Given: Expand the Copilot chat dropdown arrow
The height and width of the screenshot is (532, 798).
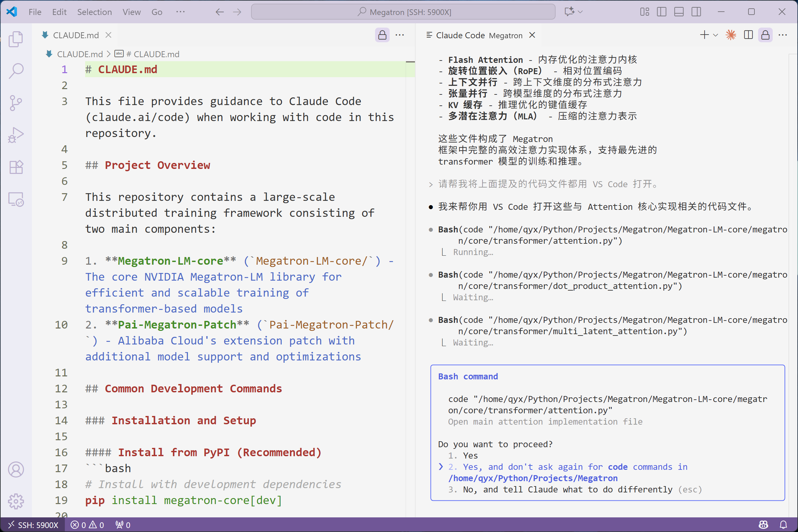Looking at the screenshot, I should pyautogui.click(x=581, y=12).
